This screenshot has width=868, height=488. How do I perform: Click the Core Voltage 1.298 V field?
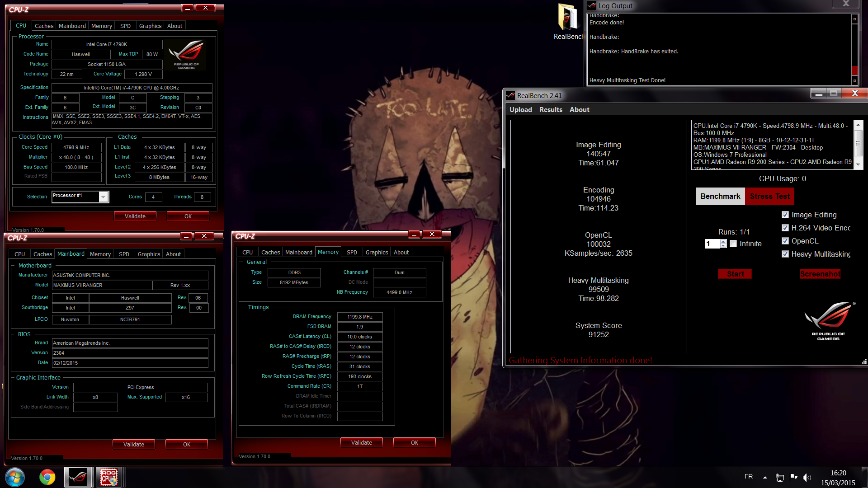(143, 74)
